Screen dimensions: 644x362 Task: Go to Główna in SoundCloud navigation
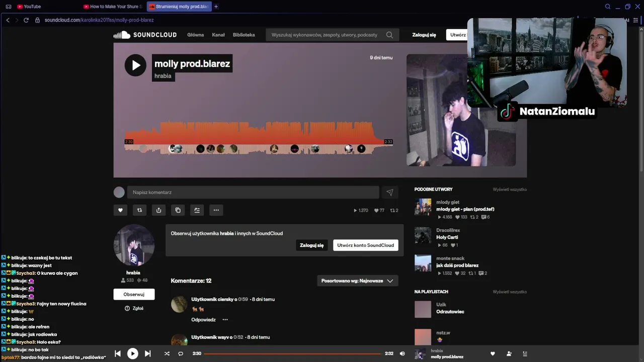tap(196, 35)
